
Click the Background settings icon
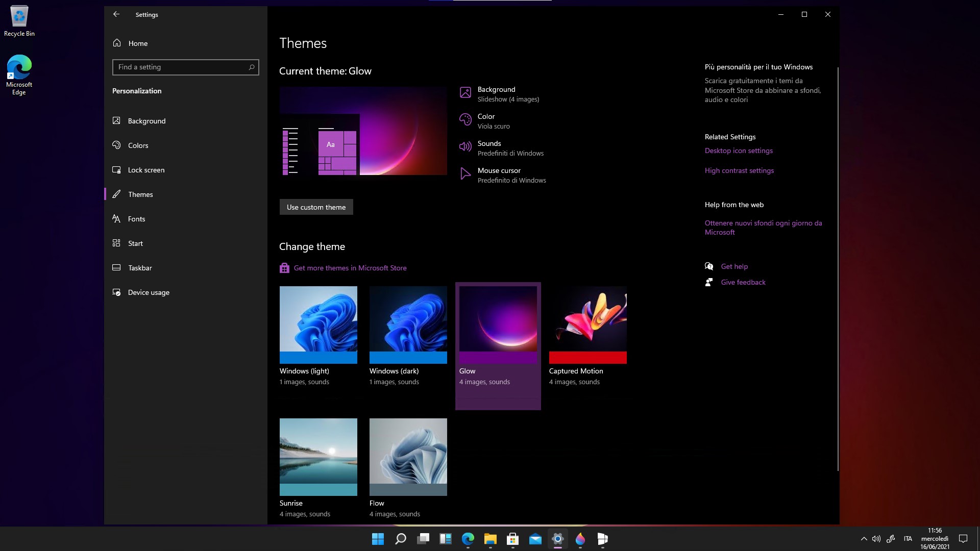click(x=465, y=92)
